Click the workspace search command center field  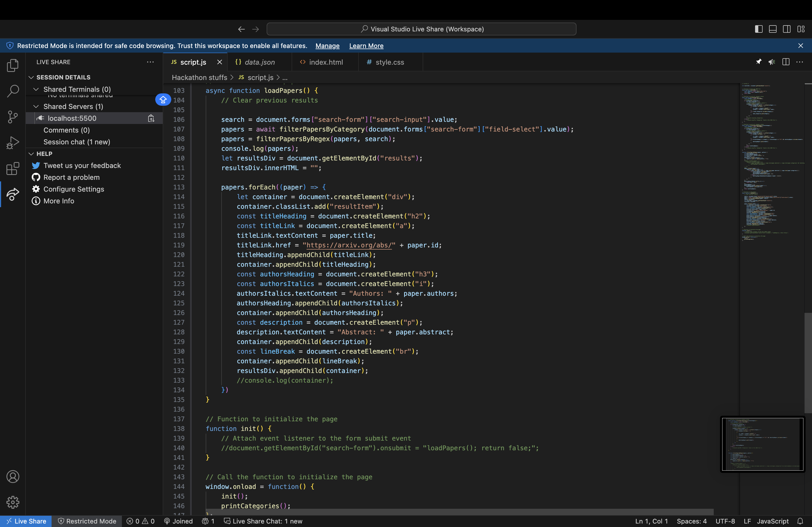(421, 29)
